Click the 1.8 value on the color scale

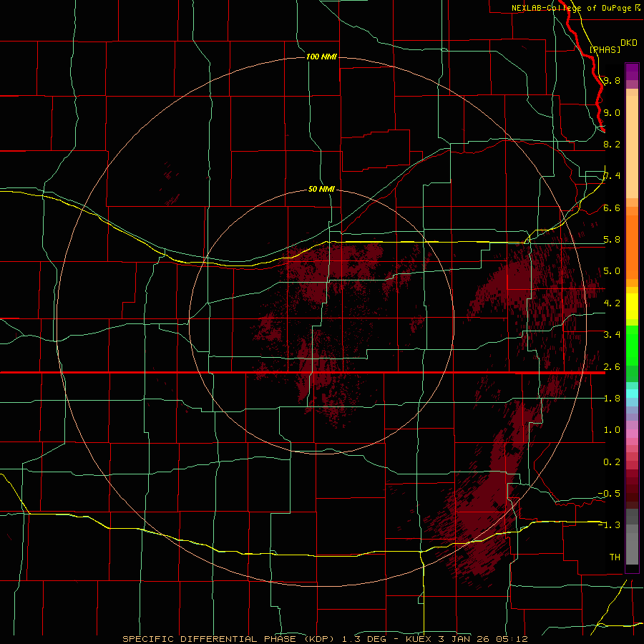tap(612, 399)
